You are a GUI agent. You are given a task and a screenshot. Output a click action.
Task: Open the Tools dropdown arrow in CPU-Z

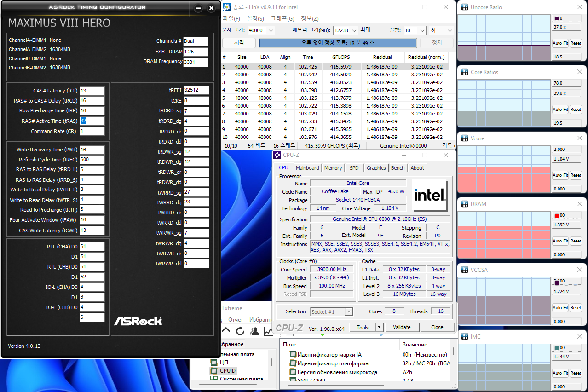click(x=379, y=327)
